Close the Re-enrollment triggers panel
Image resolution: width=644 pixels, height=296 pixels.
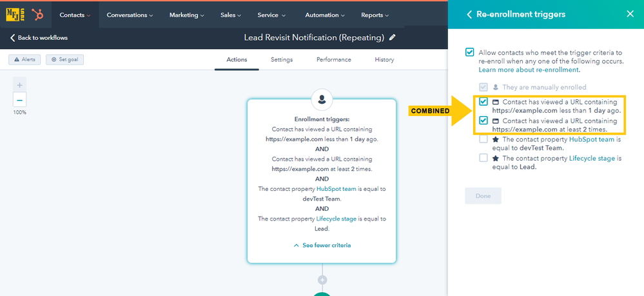tap(630, 14)
